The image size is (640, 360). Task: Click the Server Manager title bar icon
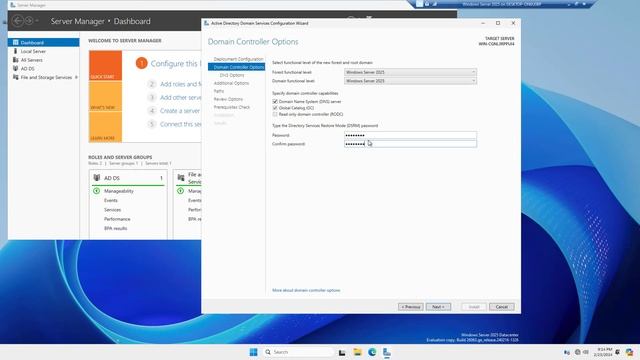(x=12, y=5)
